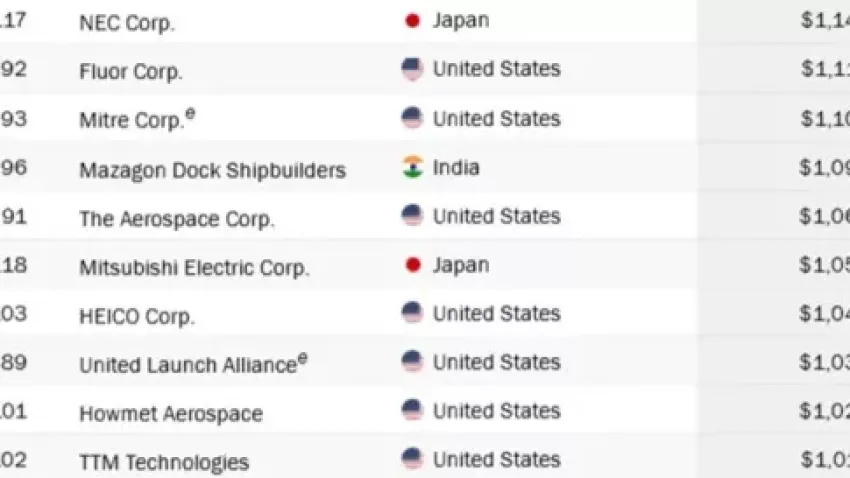Click the India flag beside Mazagon Dock Shipbuilders
850x478 pixels.
coord(412,167)
